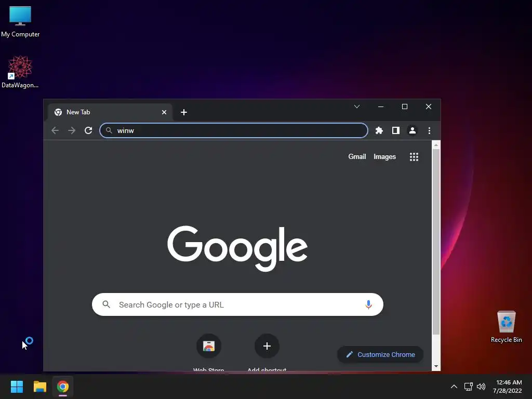The image size is (532, 399).
Task: Reload the page in Chrome
Action: coord(88,130)
